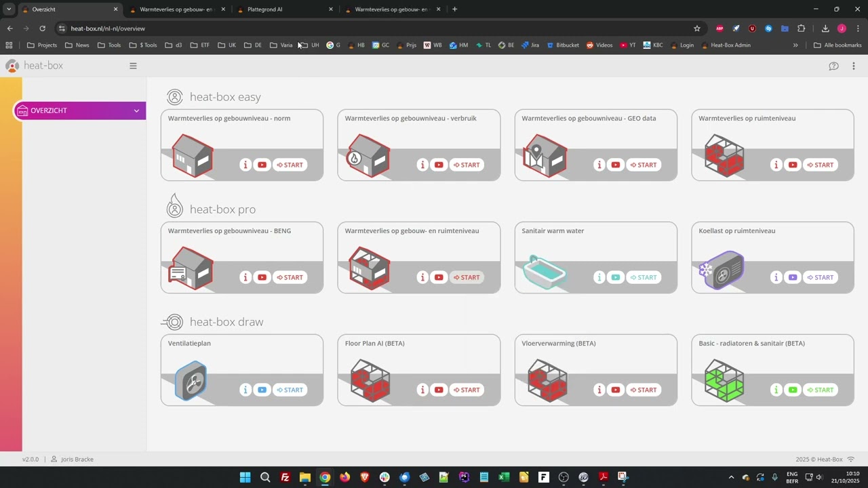Start Koellast op ruimteniveau module

tap(821, 277)
